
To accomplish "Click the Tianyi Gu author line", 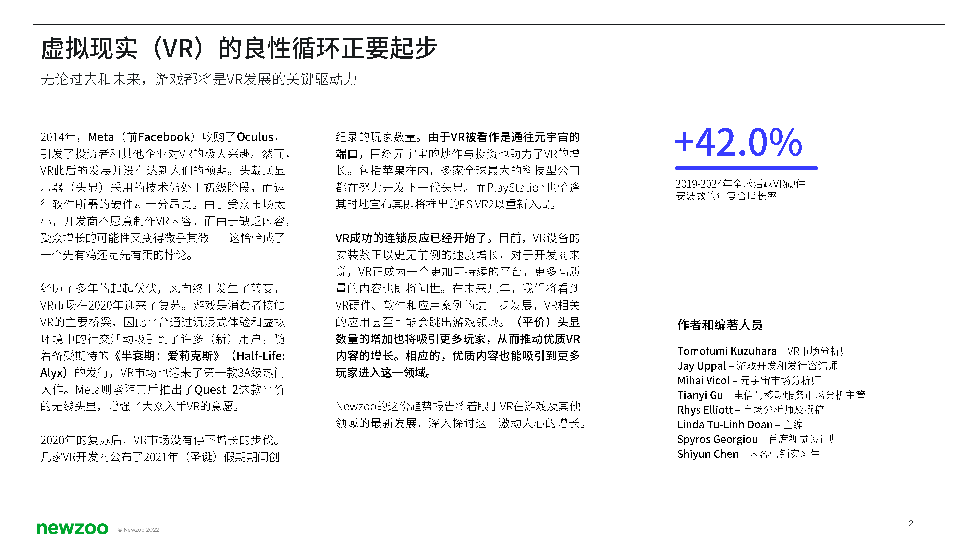I will point(771,395).
